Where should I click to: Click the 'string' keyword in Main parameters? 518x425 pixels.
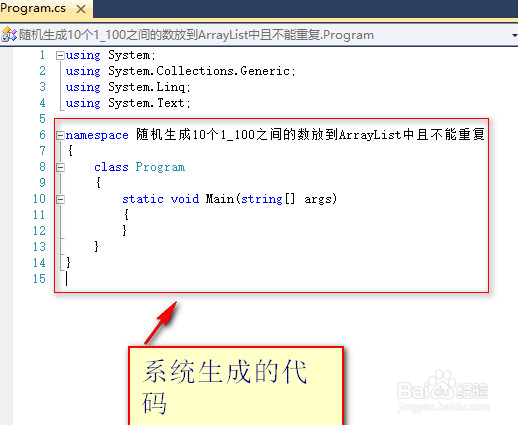262,199
